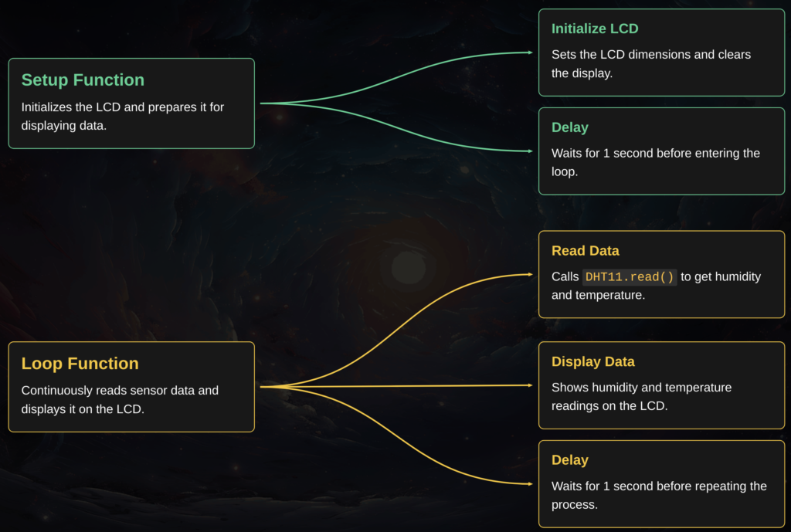Click the yellow Delay title

(x=569, y=460)
